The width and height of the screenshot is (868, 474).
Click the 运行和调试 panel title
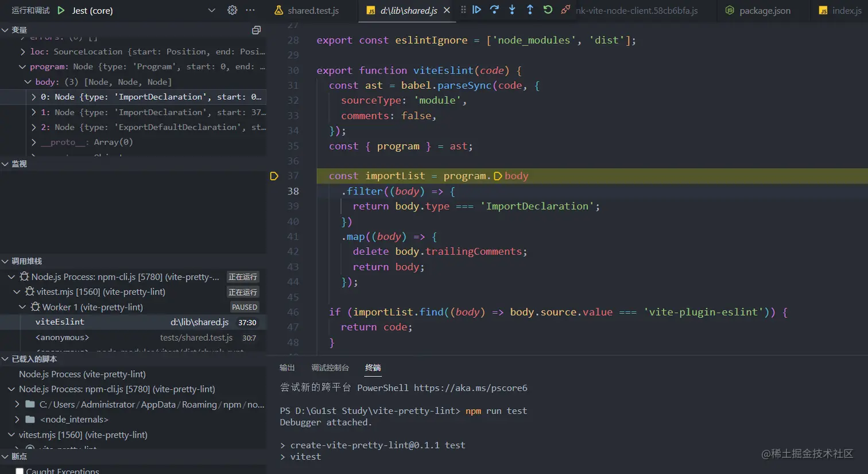[x=30, y=10]
